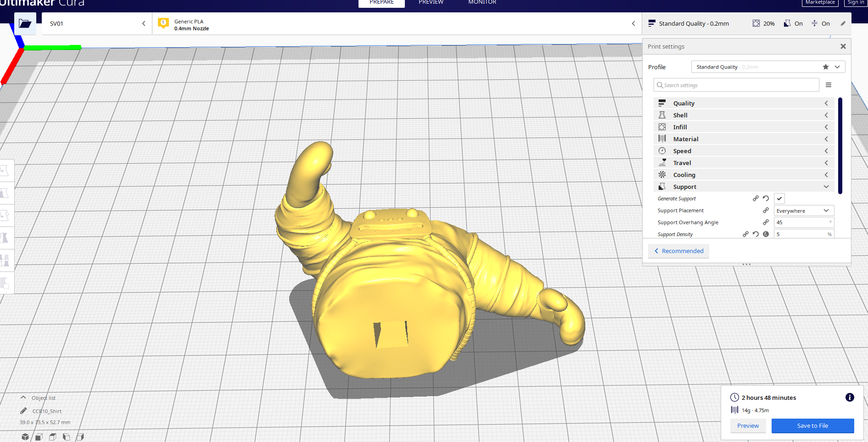
Task: Click the 'Support Density' label
Action: [675, 234]
